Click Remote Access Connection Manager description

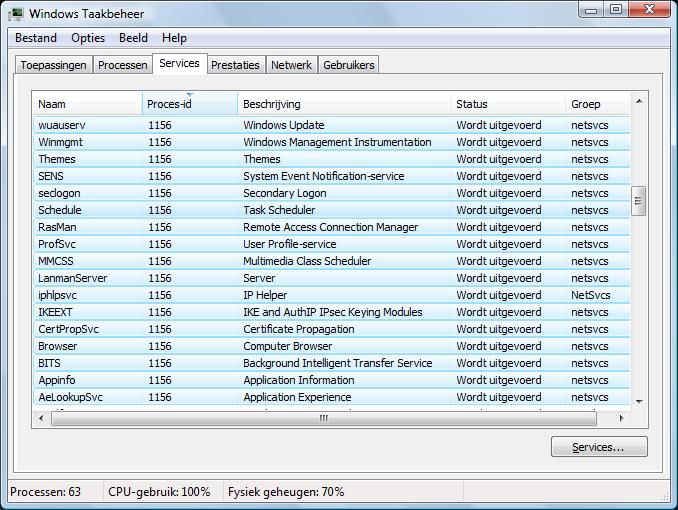pyautogui.click(x=330, y=227)
